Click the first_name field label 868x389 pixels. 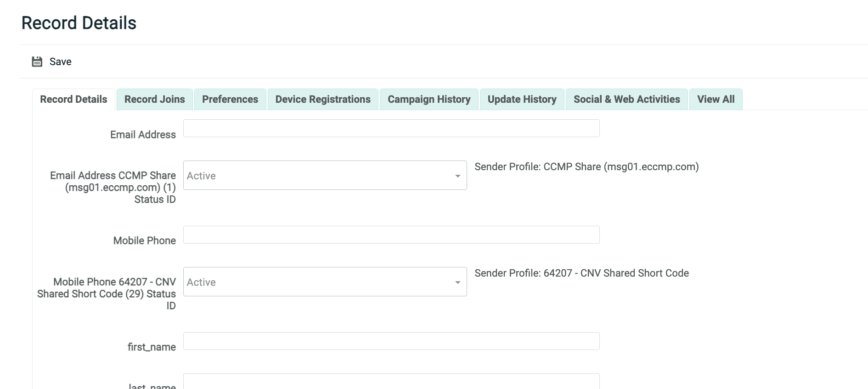click(x=152, y=347)
